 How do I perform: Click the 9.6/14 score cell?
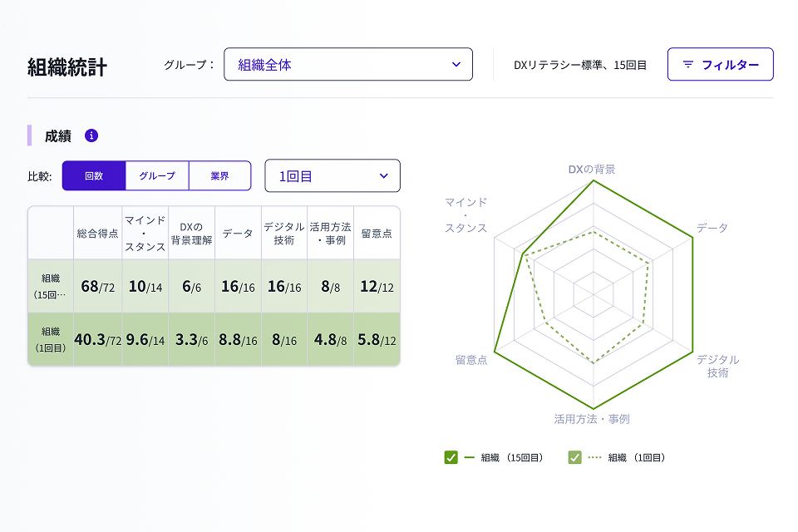pyautogui.click(x=145, y=339)
